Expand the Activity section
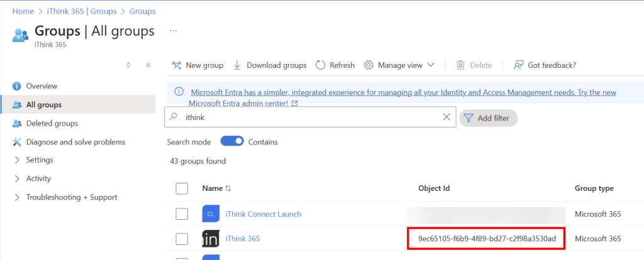 pos(17,178)
